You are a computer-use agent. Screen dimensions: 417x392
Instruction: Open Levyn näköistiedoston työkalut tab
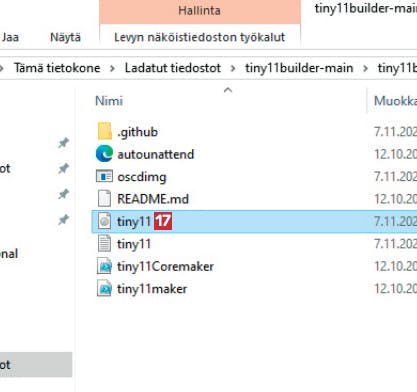click(200, 37)
